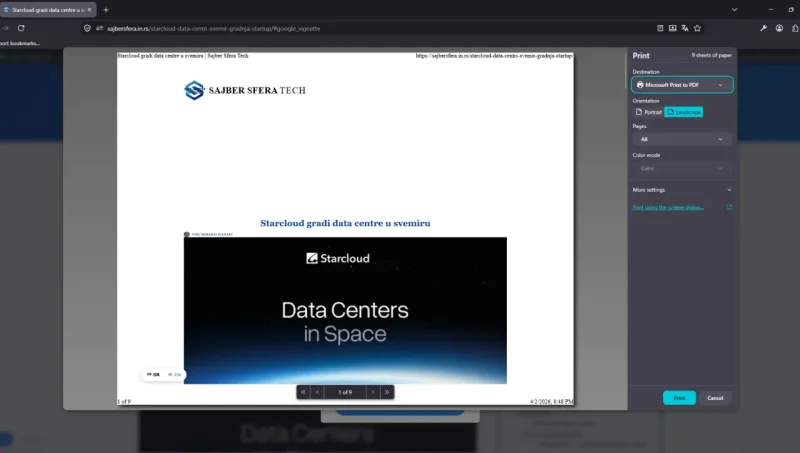Click the preview footer date 4/2/2026

pos(552,402)
